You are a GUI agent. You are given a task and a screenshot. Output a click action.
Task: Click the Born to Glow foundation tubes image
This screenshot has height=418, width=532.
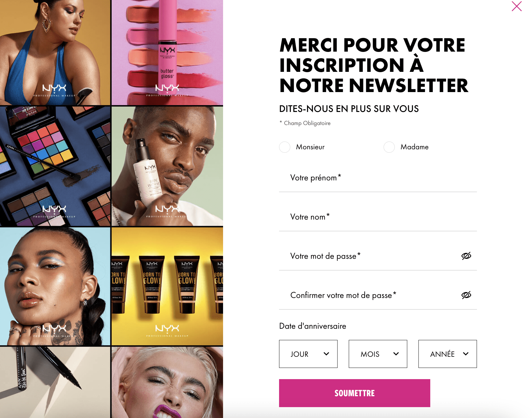coord(167,286)
